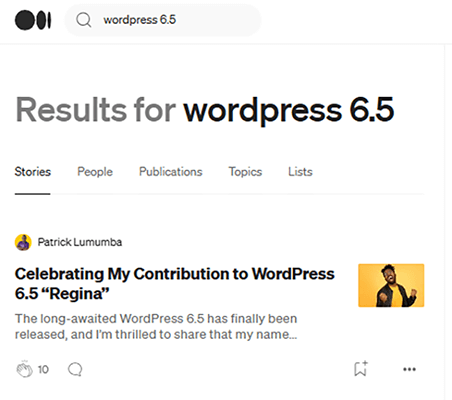Screen dimensions: 452x400
Task: Open Patrick Lumumba's profile avatar
Action: (x=23, y=242)
